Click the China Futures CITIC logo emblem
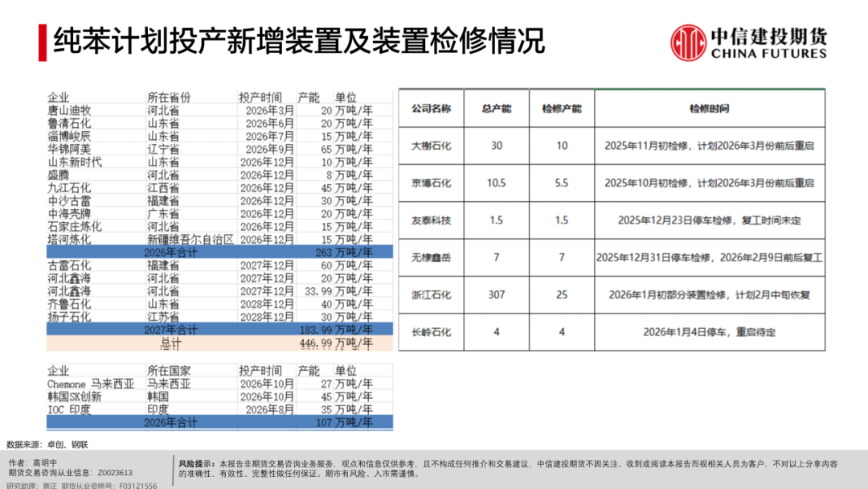Image resolution: width=868 pixels, height=489 pixels. [x=688, y=42]
